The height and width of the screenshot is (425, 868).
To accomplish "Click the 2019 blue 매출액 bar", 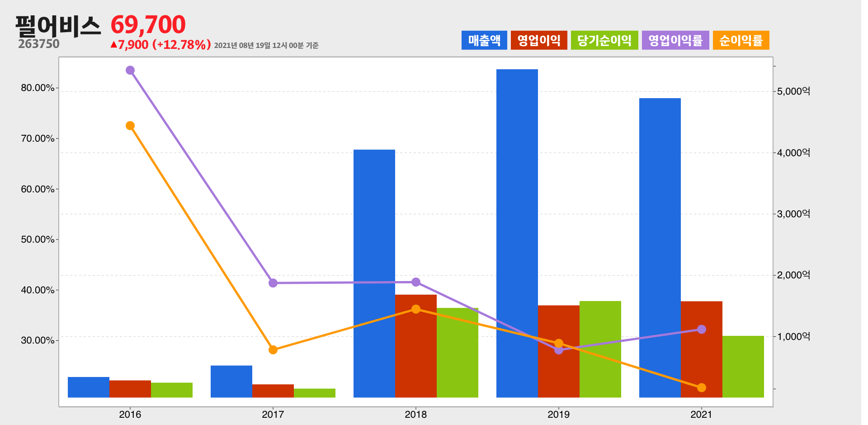I will pos(517,234).
